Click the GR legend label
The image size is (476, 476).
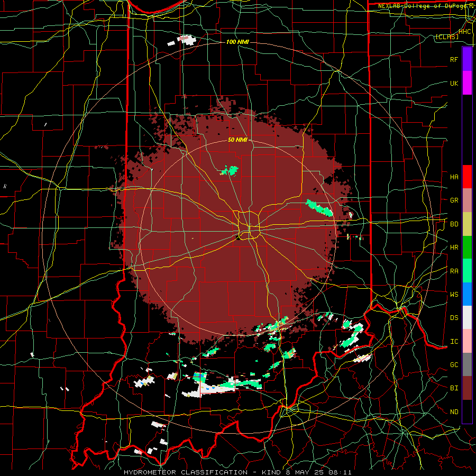tap(454, 200)
